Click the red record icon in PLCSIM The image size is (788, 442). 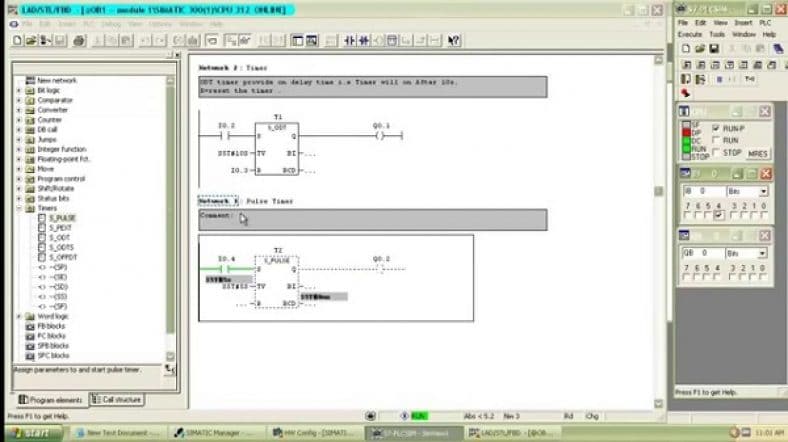[x=685, y=93]
